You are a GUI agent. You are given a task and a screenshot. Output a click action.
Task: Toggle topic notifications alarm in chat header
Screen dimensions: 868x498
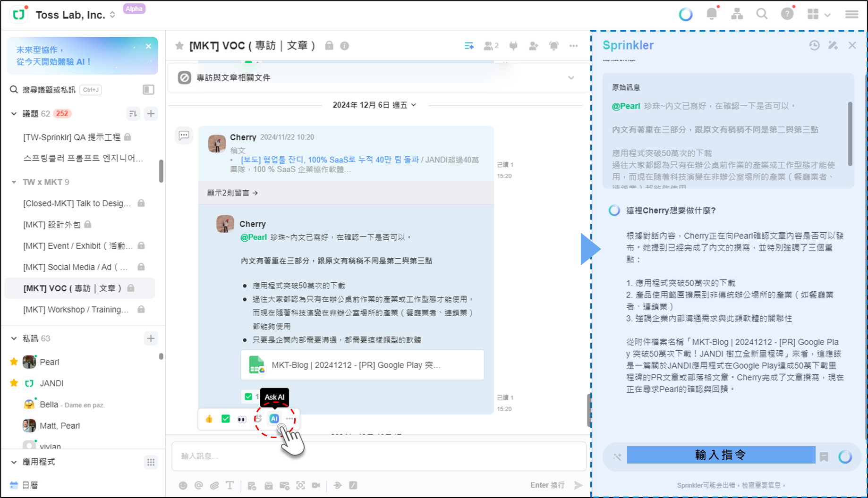click(x=553, y=46)
